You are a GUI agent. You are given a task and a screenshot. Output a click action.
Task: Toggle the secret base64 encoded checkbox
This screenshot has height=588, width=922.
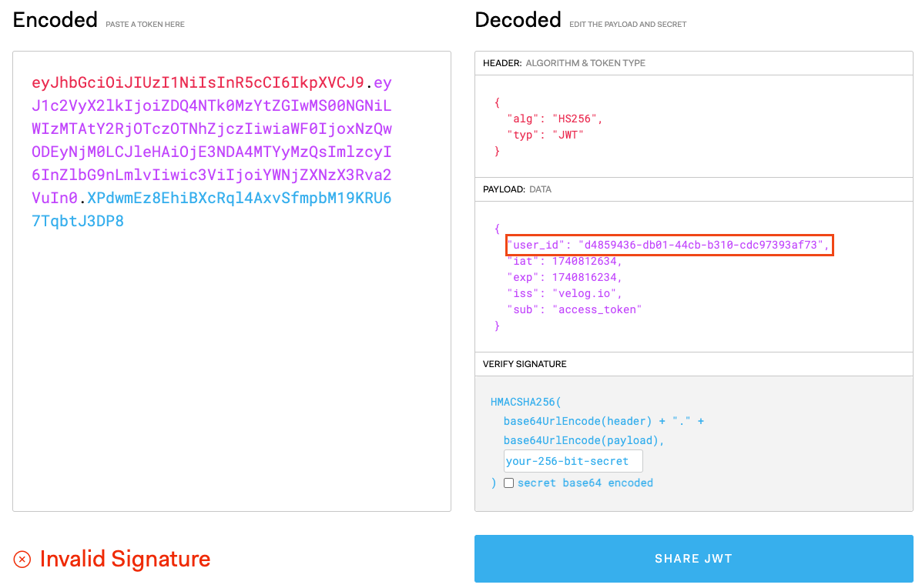[508, 483]
